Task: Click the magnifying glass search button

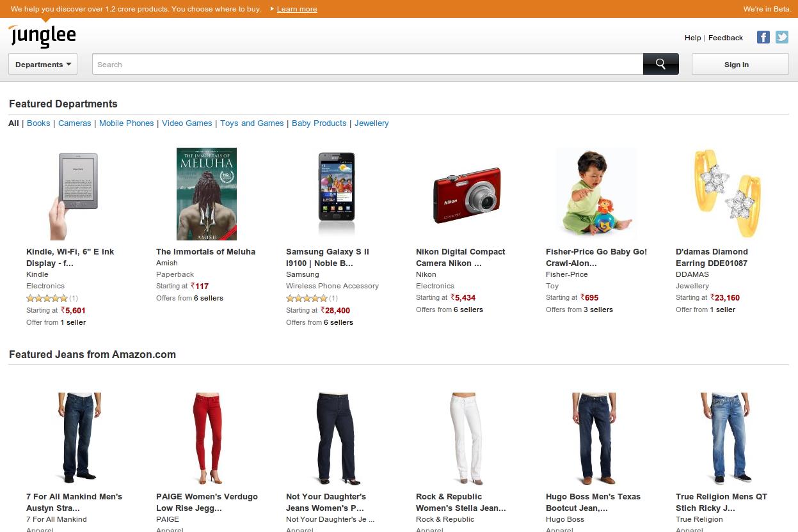Action: pos(660,64)
